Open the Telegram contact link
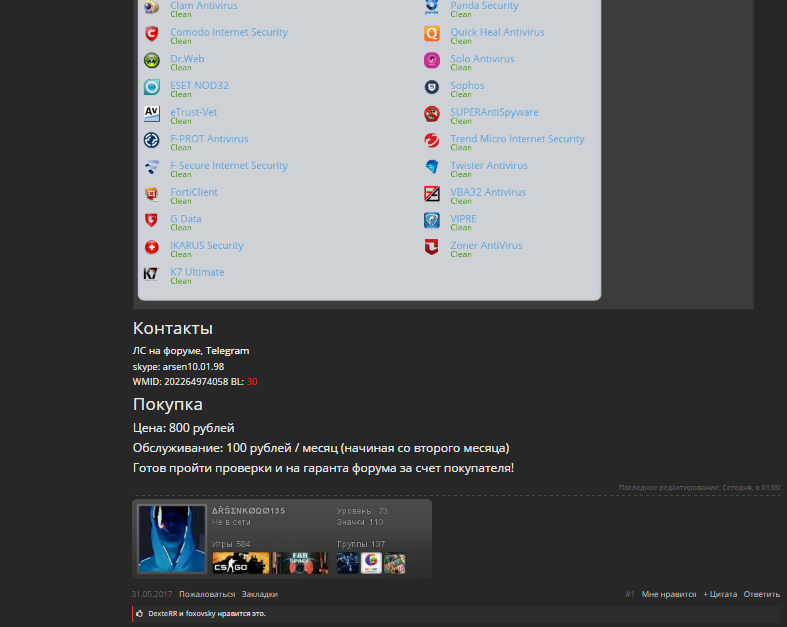787x627 pixels. tap(227, 351)
